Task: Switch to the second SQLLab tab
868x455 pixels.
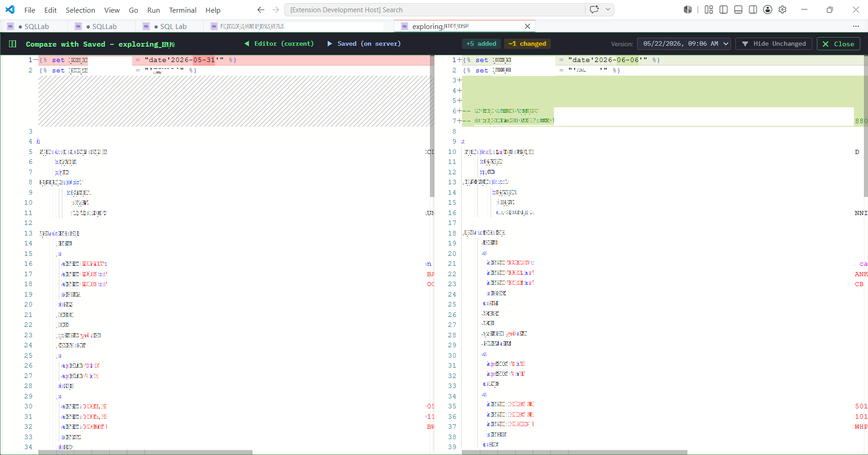Action: point(102,26)
